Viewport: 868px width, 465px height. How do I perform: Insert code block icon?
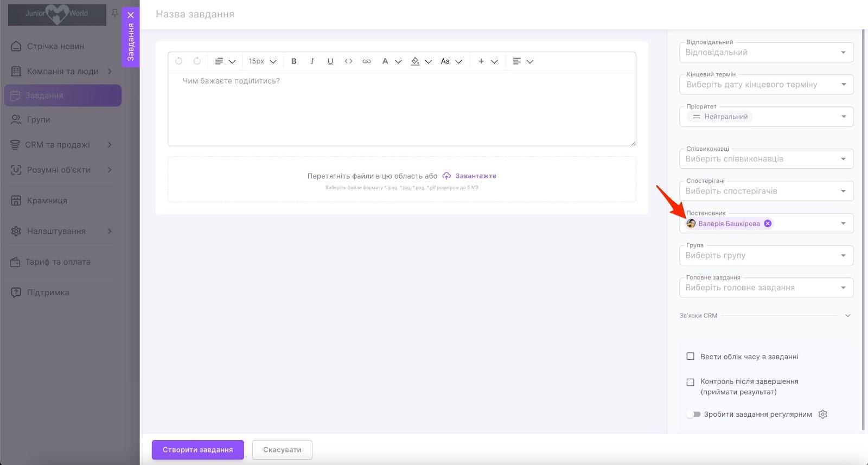[x=348, y=61]
